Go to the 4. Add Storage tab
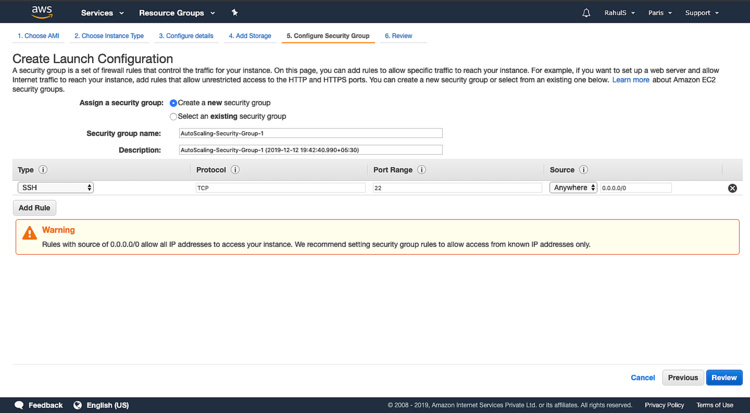This screenshot has width=750, height=413. [x=250, y=36]
